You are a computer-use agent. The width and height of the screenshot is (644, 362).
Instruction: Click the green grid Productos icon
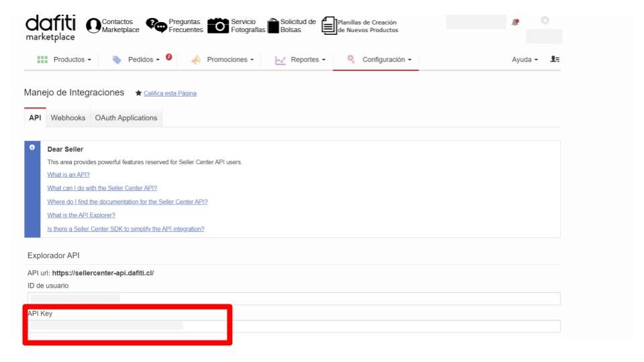point(42,60)
